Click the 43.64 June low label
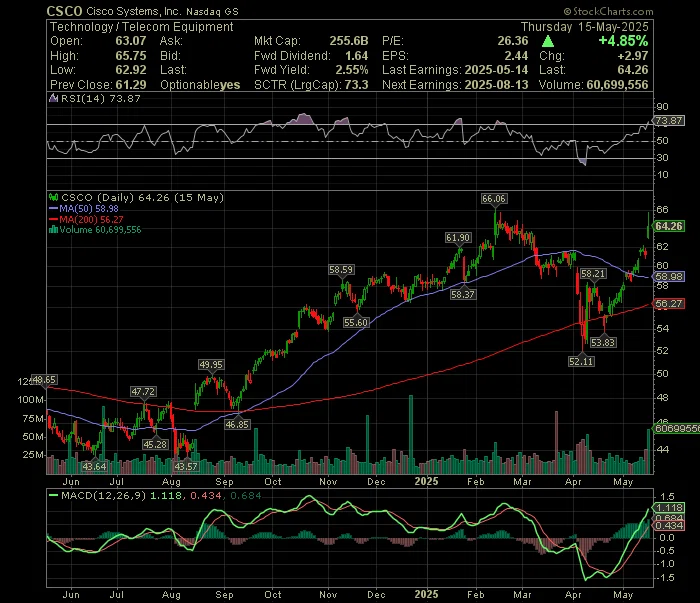This screenshot has width=700, height=603. [94, 466]
